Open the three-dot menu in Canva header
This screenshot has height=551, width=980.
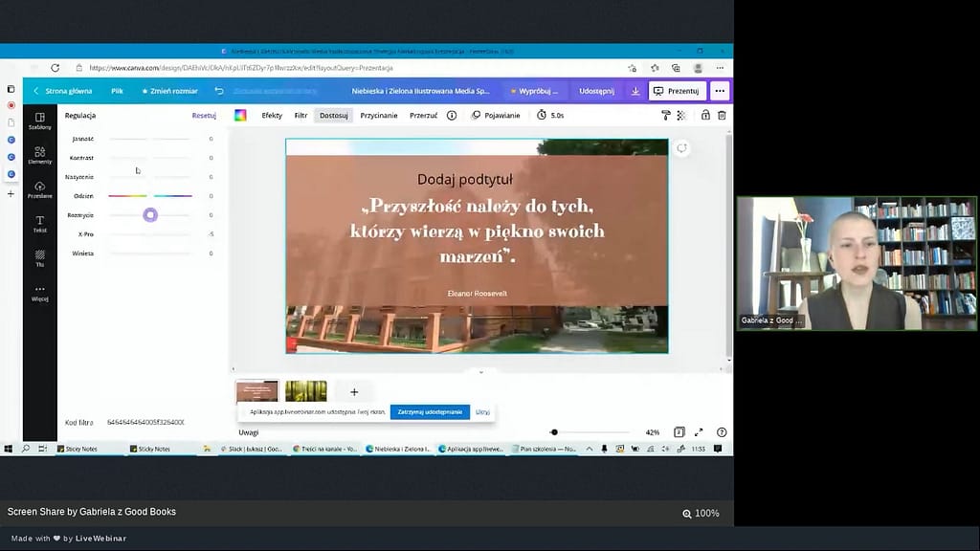point(720,91)
